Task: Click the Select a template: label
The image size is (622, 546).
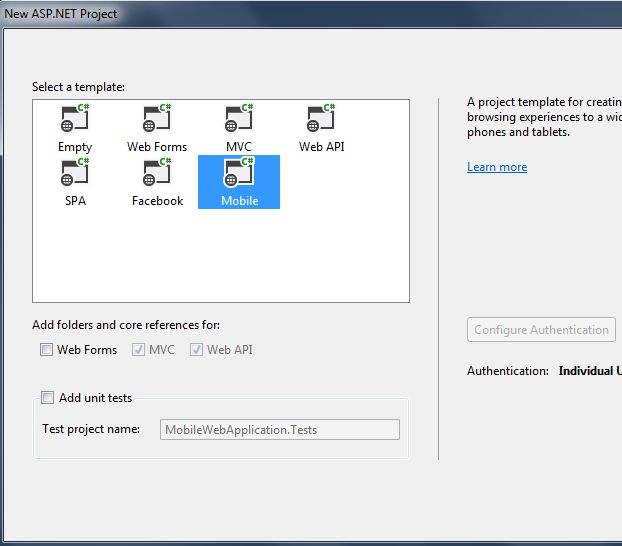Action: (x=79, y=87)
